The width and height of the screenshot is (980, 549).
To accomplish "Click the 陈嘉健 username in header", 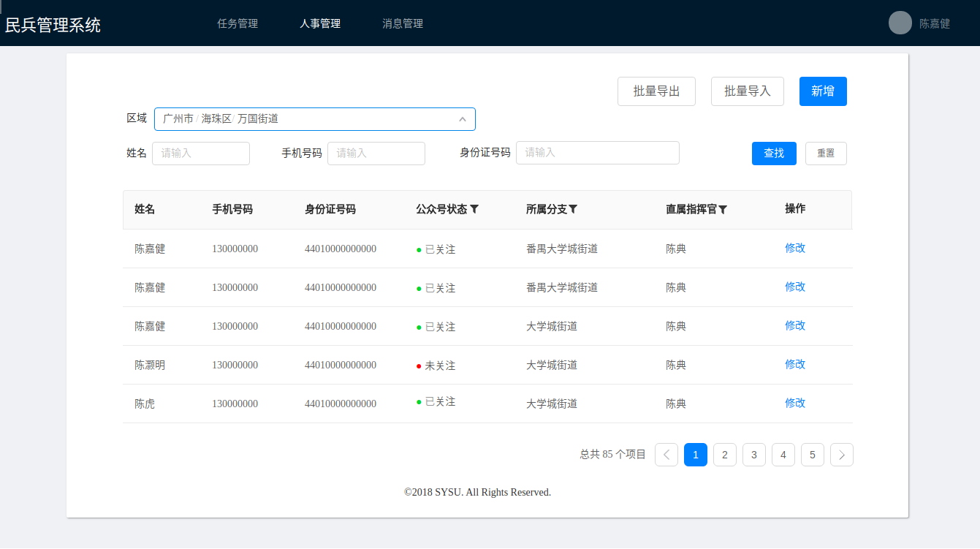I will pyautogui.click(x=935, y=23).
